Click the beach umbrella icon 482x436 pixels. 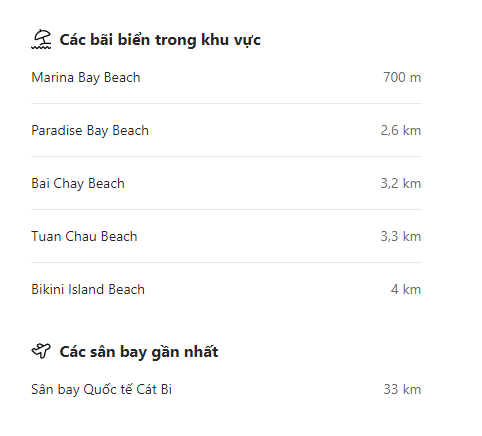click(41, 39)
